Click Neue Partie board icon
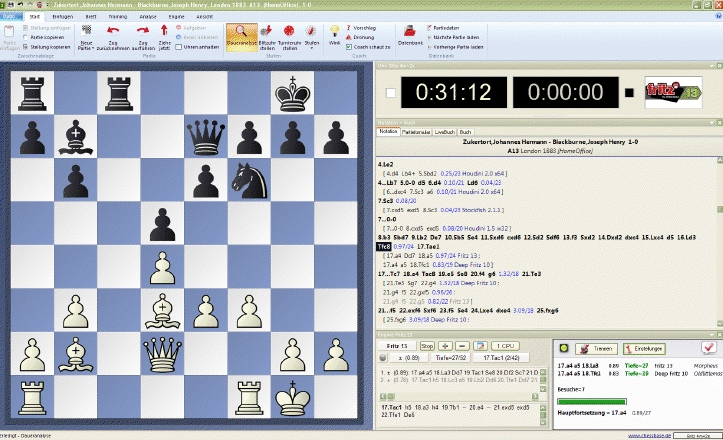This screenshot has height=440, width=723. coord(86,31)
